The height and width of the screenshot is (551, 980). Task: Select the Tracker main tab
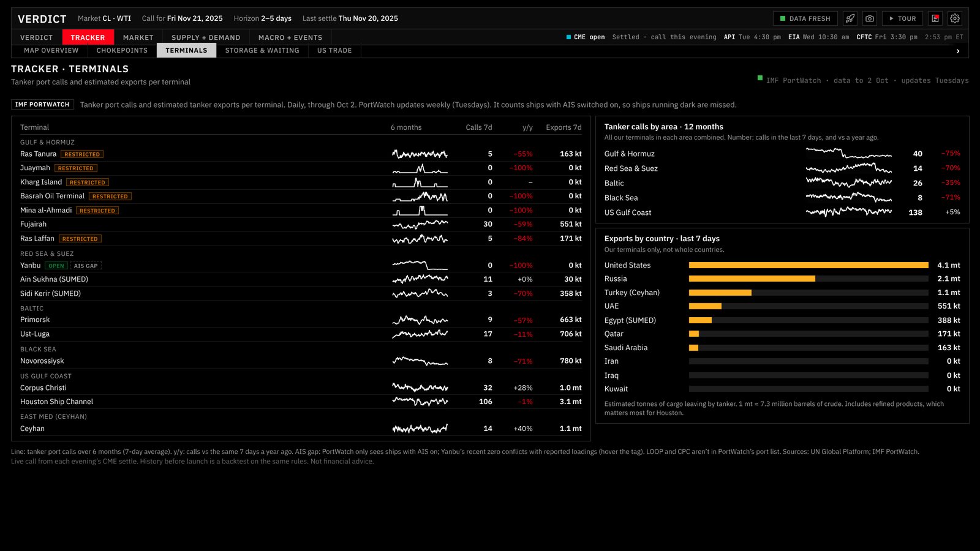pyautogui.click(x=88, y=37)
